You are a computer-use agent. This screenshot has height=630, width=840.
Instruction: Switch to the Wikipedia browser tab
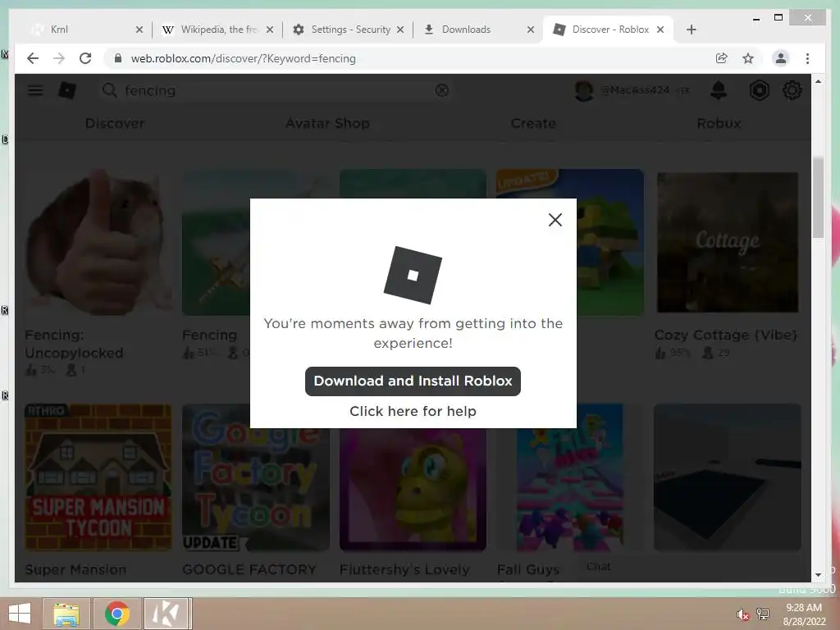(x=219, y=30)
